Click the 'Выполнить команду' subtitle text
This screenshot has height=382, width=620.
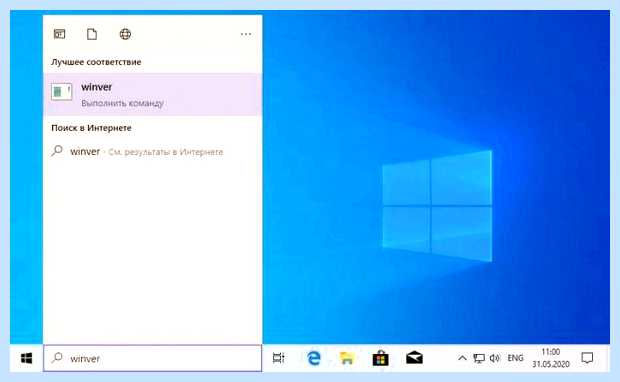pos(122,103)
